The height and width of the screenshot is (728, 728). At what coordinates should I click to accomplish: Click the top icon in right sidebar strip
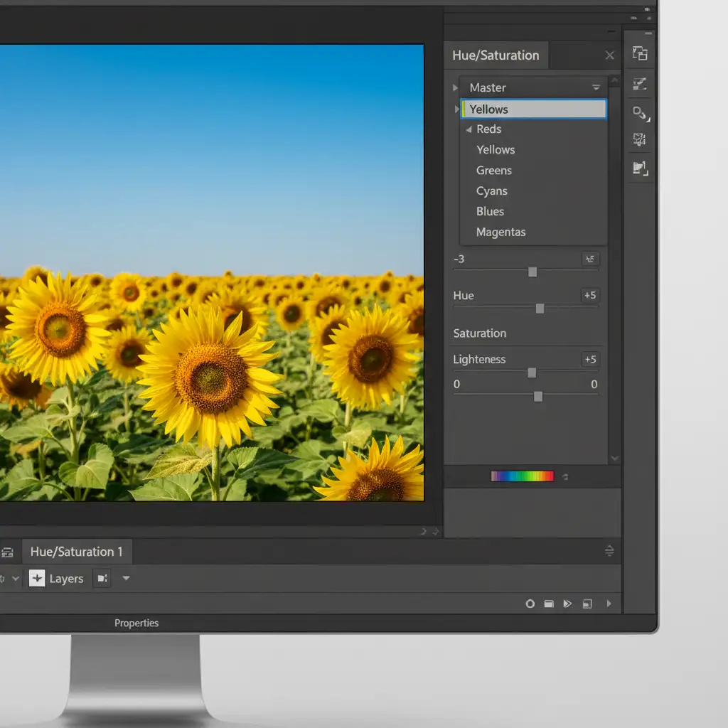click(x=640, y=53)
